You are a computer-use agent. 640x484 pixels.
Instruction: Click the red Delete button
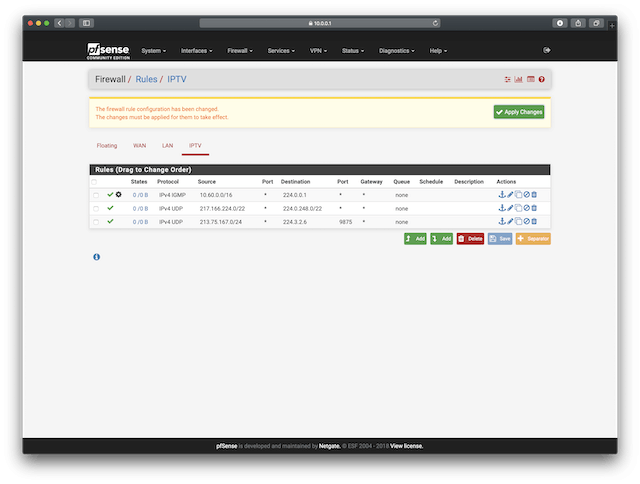(470, 239)
